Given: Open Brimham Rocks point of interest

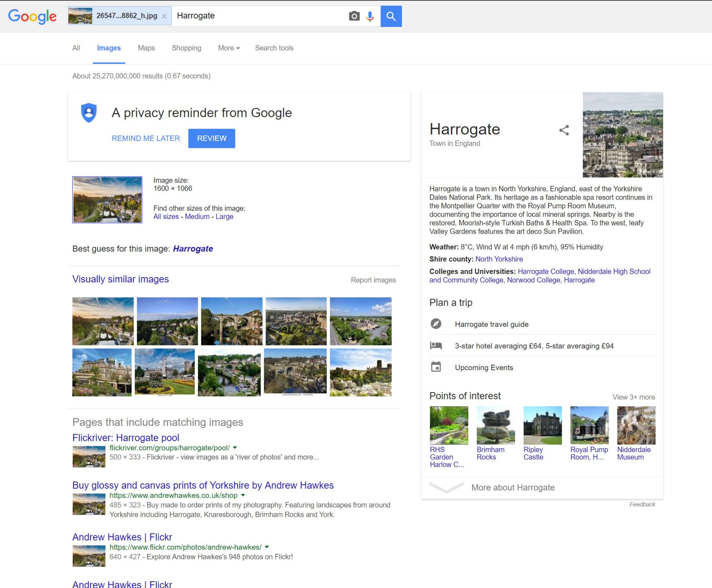Looking at the screenshot, I should tap(495, 433).
